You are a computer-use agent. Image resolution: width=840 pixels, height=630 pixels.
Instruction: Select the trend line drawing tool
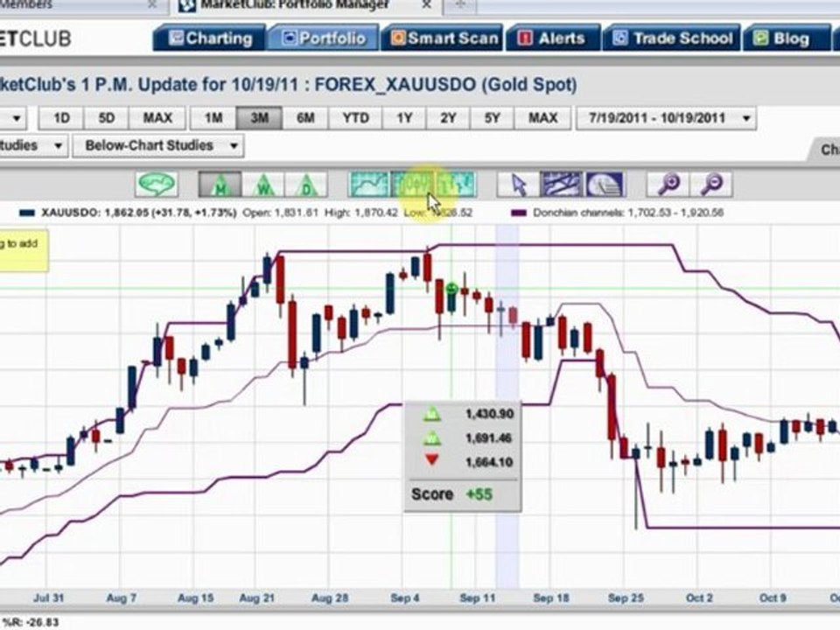click(x=561, y=185)
